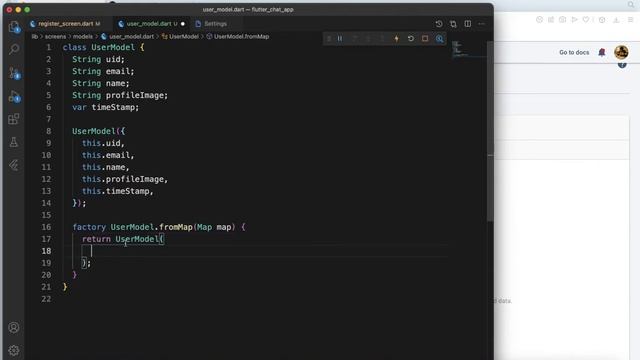Image resolution: width=640 pixels, height=360 pixels.
Task: Open notifications bell in the browser window
Action: pyautogui.click(x=602, y=52)
